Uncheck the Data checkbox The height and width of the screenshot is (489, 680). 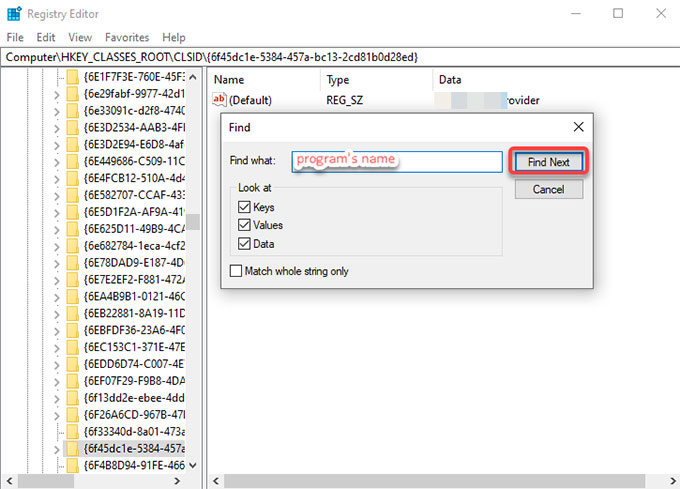[244, 244]
